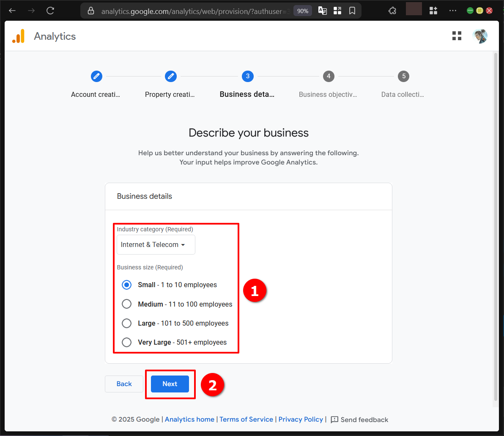The height and width of the screenshot is (436, 504).
Task: Open the browser extensions puzzle icon
Action: pos(392,11)
